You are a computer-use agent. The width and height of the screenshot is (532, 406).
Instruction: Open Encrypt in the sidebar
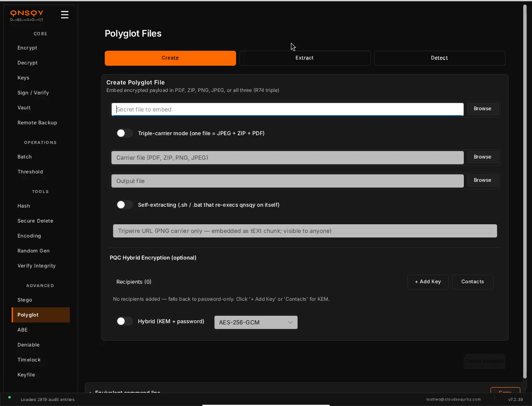click(41, 48)
